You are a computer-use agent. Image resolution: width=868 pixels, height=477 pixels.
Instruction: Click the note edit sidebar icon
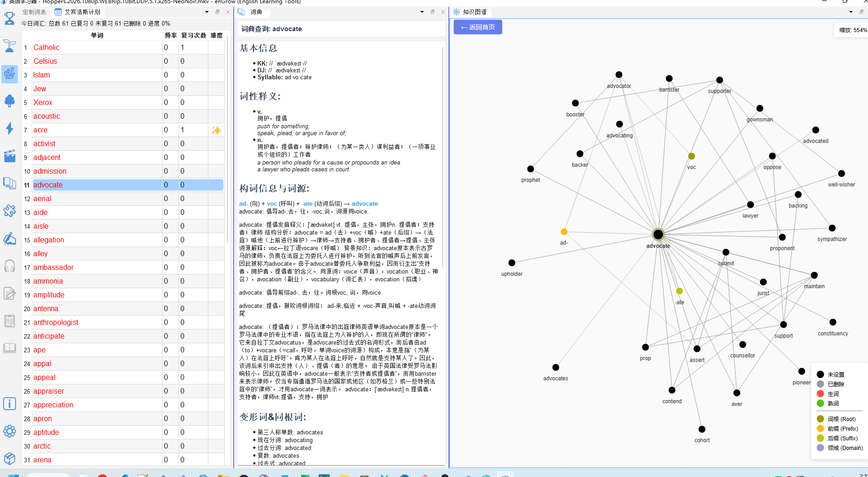tap(9, 293)
